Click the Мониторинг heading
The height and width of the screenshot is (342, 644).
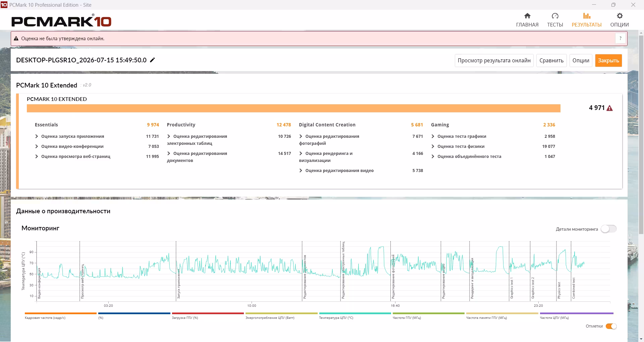tap(40, 228)
